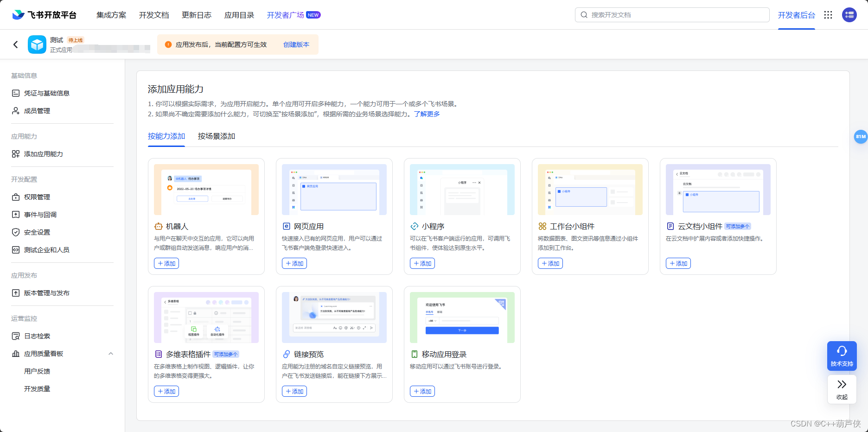This screenshot has width=868, height=432.
Task: Click the 日志检索 search icon
Action: [x=16, y=336]
